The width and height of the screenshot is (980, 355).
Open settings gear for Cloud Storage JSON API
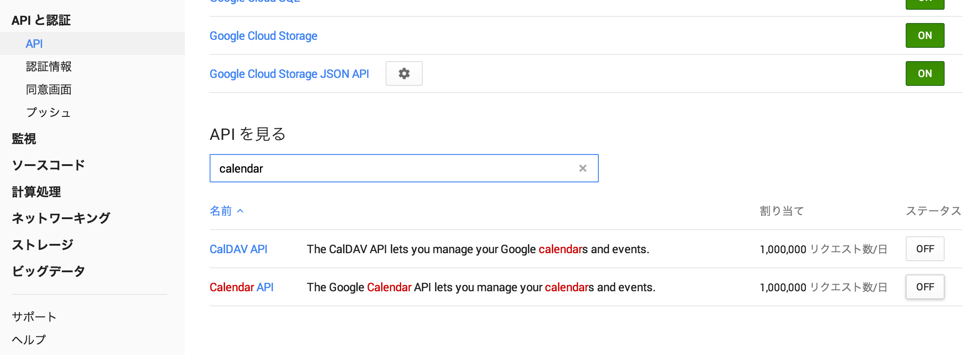point(404,73)
